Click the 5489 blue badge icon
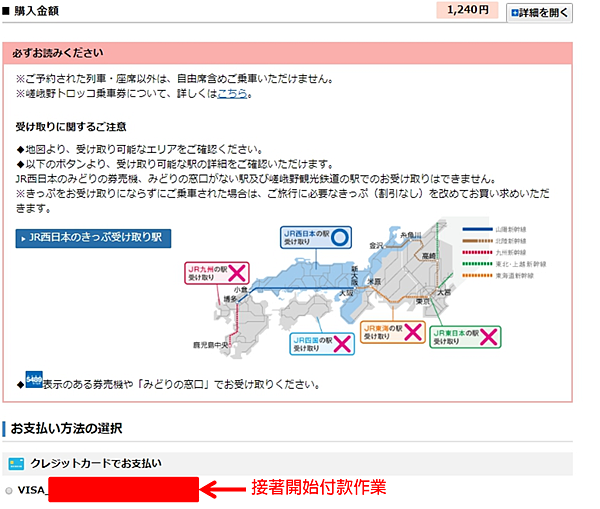The height and width of the screenshot is (509, 600). click(34, 379)
